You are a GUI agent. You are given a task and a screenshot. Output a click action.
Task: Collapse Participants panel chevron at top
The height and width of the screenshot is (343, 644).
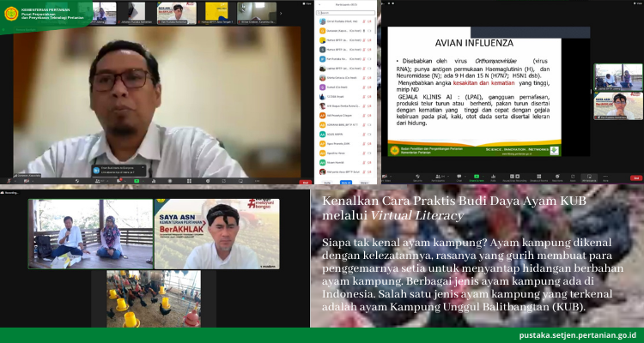coord(318,3)
